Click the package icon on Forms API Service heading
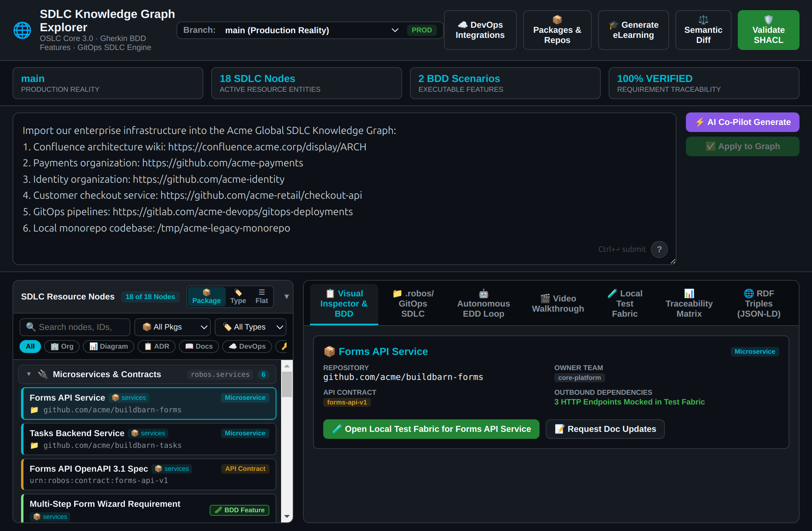 (x=329, y=351)
